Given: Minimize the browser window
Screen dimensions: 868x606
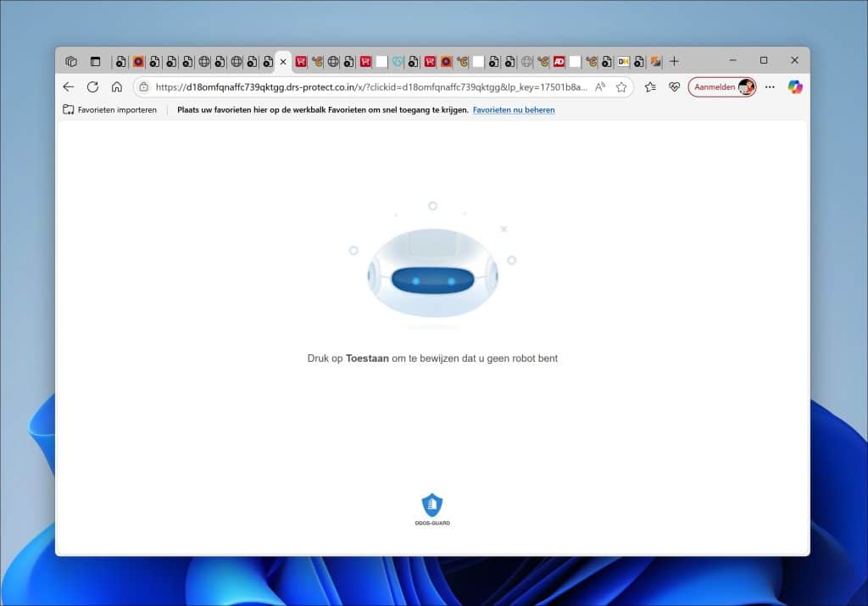Looking at the screenshot, I should tap(733, 60).
